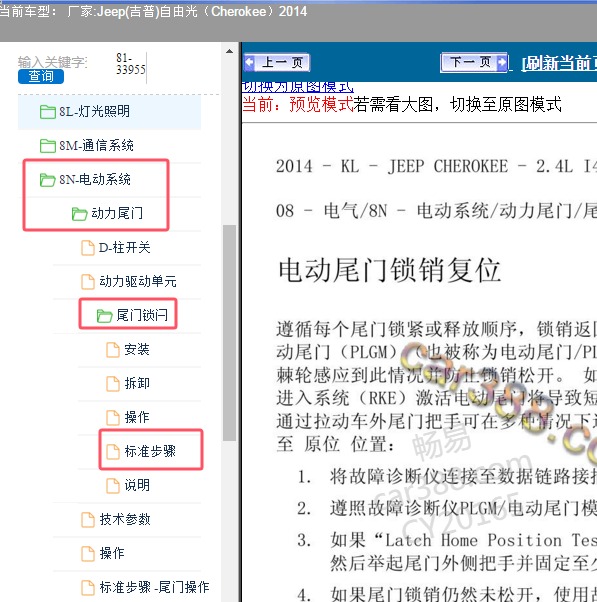Image resolution: width=597 pixels, height=602 pixels.
Task: Open the 动力驱动单元 page
Action: 138,281
